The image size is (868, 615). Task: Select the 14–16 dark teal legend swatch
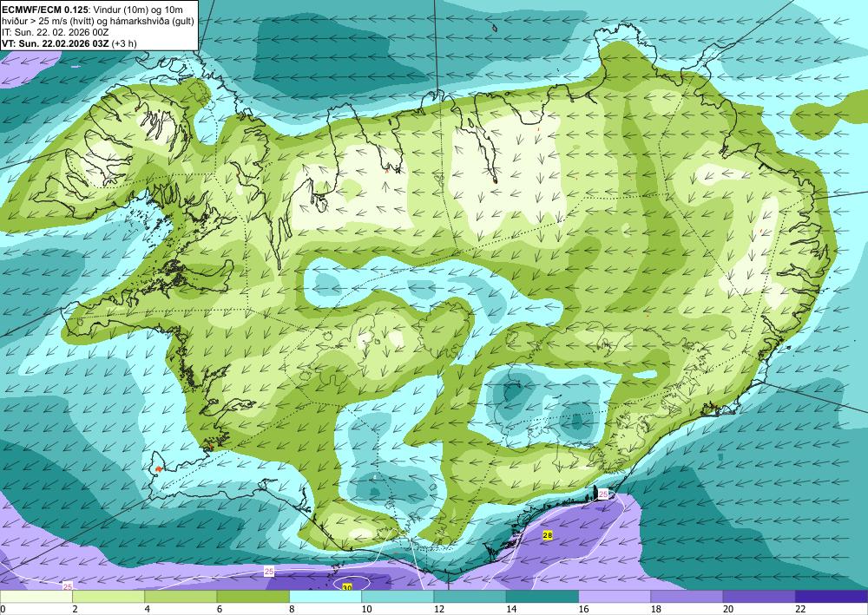[x=542, y=597]
